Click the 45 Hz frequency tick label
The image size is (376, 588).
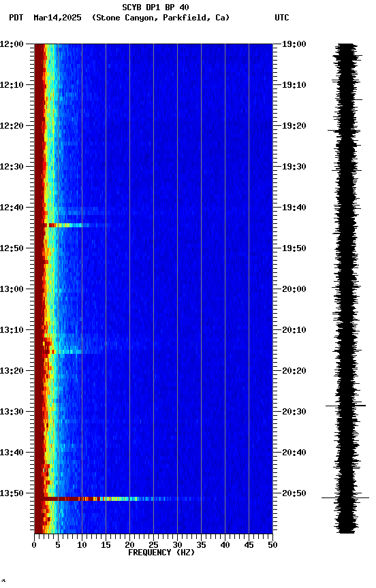pos(249,545)
